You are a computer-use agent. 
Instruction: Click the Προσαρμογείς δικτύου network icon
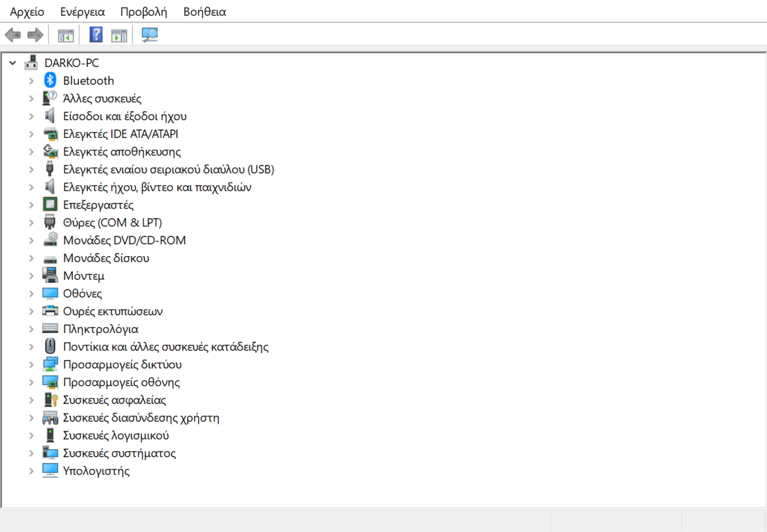pos(50,364)
